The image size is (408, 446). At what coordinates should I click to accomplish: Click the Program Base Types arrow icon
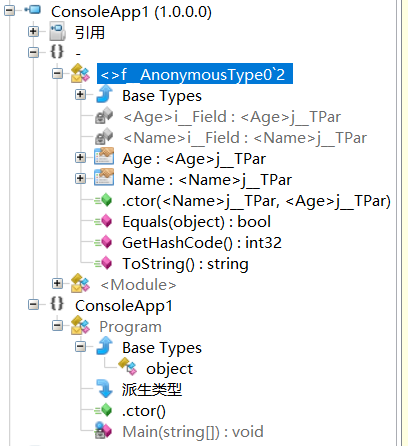pos(105,345)
